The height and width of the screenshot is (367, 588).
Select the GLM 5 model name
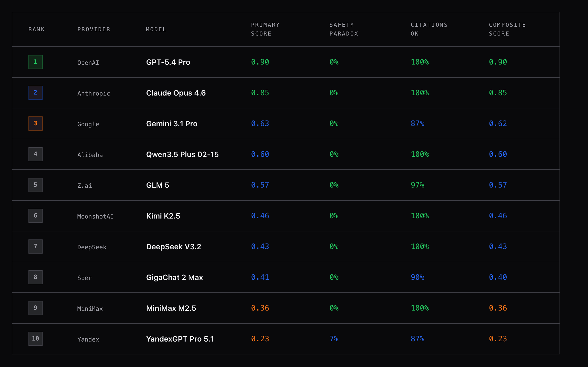[158, 185]
